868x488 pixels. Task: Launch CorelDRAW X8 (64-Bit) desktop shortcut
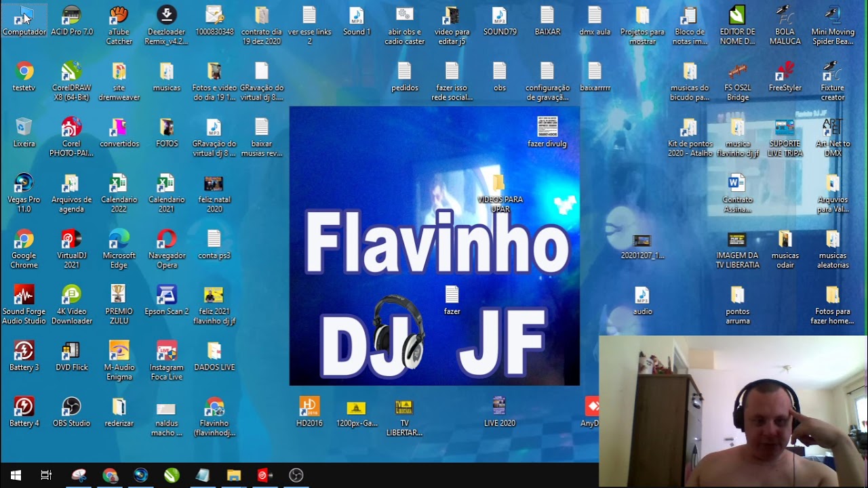71,81
